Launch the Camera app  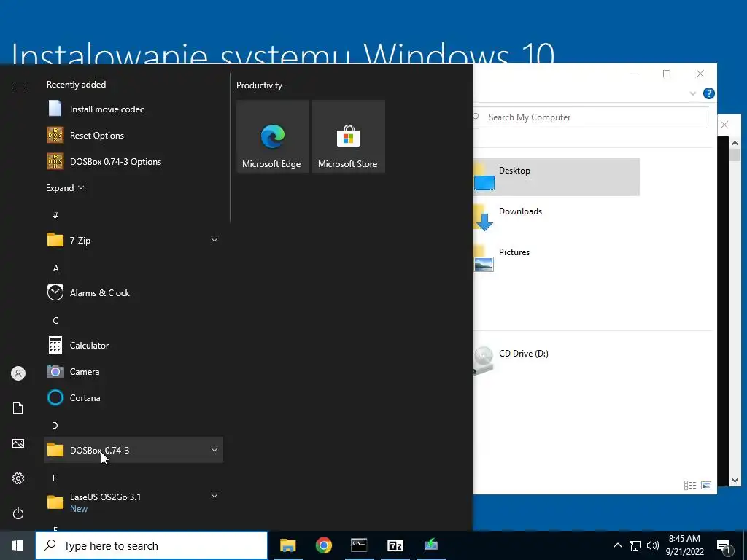click(x=133, y=371)
